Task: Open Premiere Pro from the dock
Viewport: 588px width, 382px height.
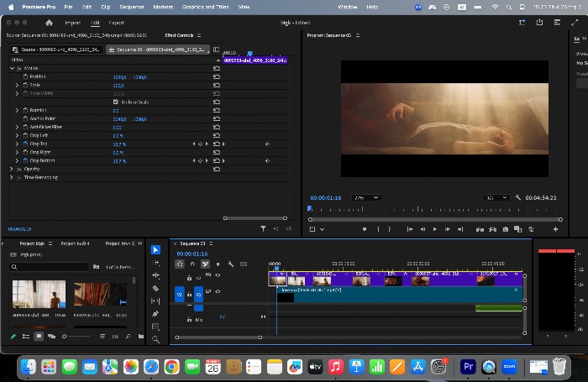Action: pos(468,366)
